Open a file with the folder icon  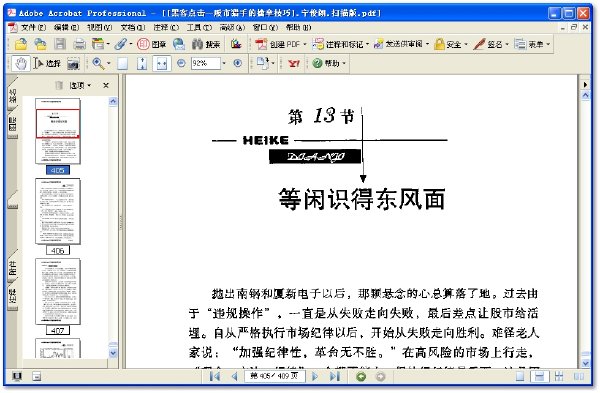point(21,44)
